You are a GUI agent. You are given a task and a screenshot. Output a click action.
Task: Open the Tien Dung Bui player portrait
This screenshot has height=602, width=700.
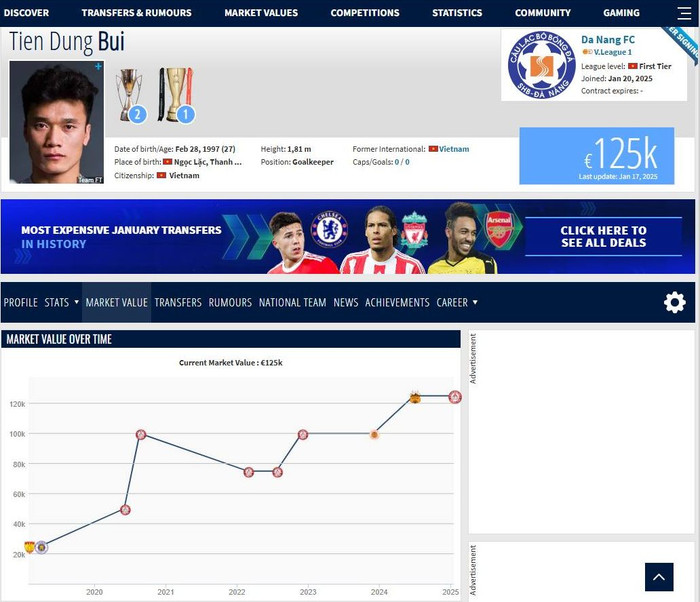[57, 122]
